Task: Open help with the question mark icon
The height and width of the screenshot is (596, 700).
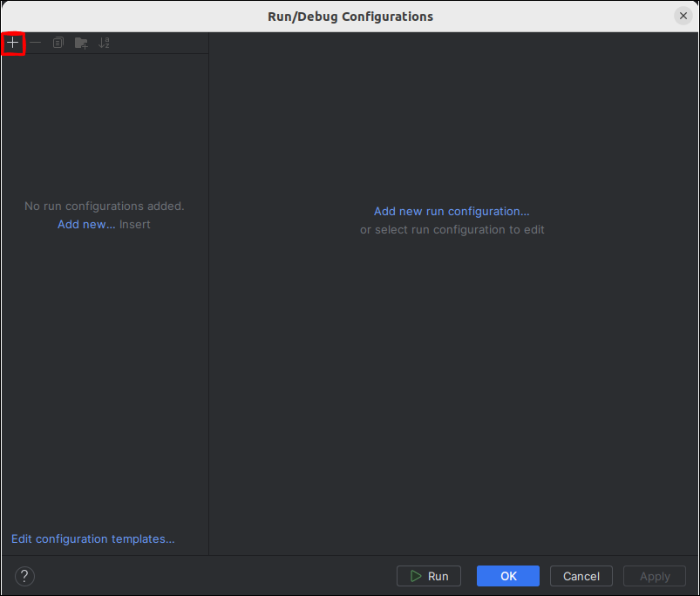Action: click(24, 576)
